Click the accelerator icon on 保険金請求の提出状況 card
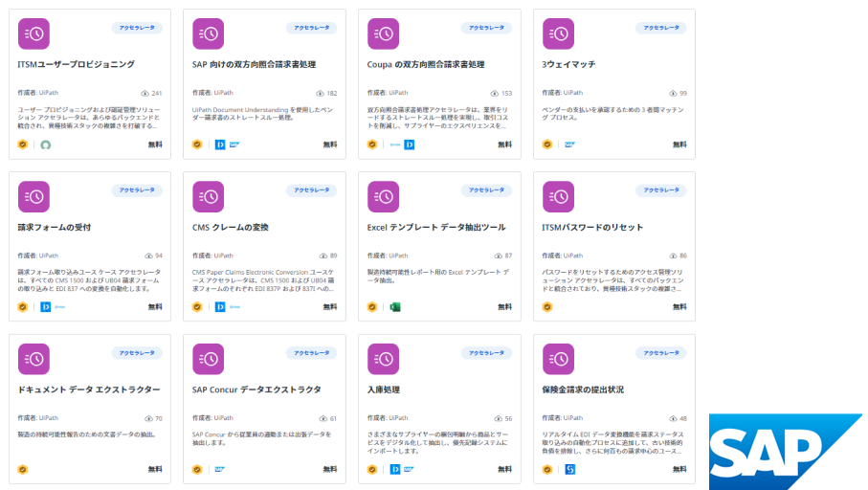This screenshot has width=868, height=490. (x=558, y=359)
